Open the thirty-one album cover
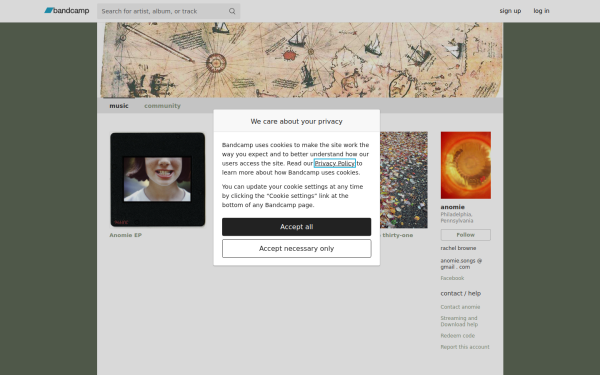Viewport: 600px width, 375px height. (404, 179)
